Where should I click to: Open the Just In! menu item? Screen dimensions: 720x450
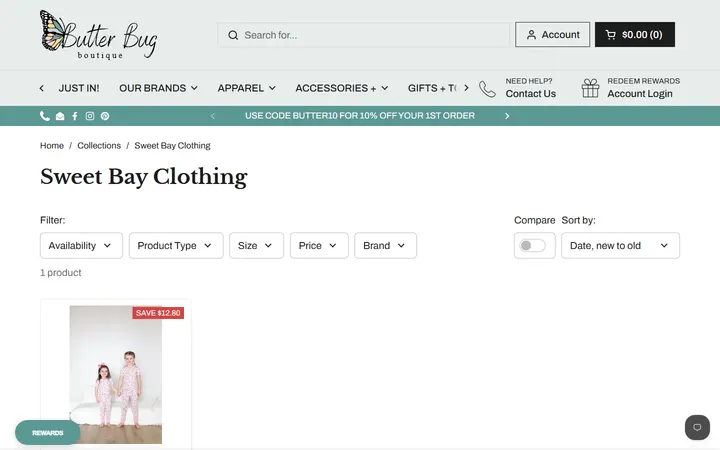[79, 88]
